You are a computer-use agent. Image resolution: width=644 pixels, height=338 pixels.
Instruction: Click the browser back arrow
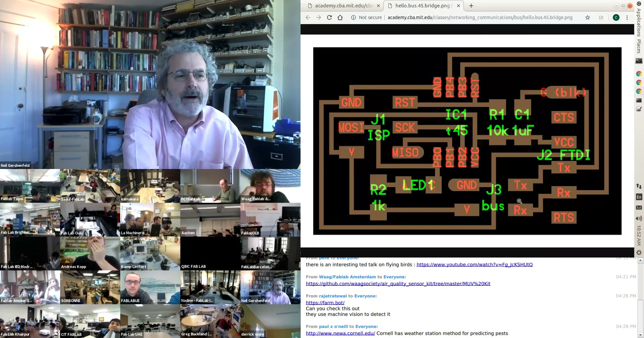pyautogui.click(x=308, y=17)
